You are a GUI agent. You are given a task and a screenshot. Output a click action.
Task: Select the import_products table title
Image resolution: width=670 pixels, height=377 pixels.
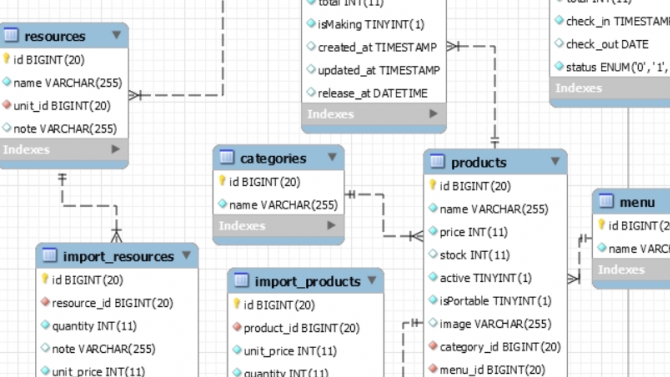click(x=307, y=281)
